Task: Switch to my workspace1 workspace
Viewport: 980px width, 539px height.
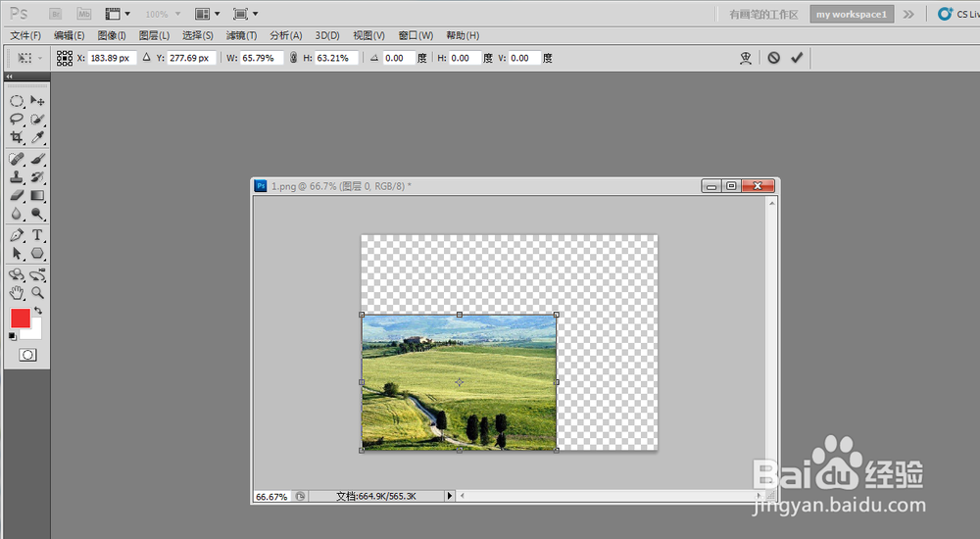Action: [852, 14]
